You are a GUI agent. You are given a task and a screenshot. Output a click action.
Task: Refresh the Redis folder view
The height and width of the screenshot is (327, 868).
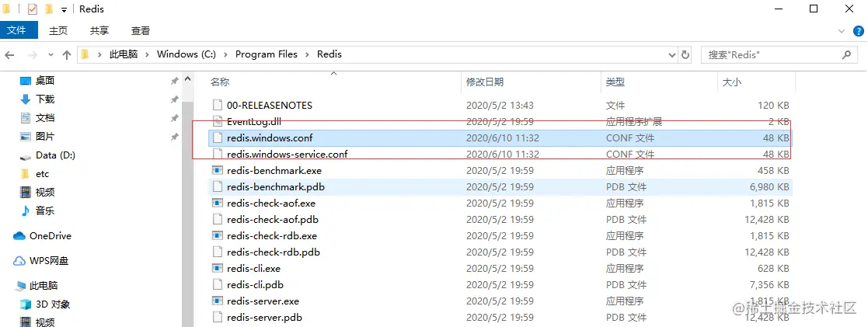[685, 55]
